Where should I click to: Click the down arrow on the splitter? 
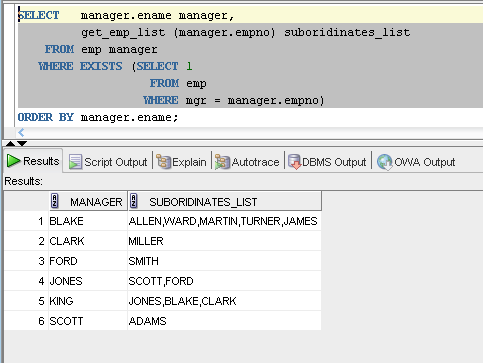click(x=22, y=144)
